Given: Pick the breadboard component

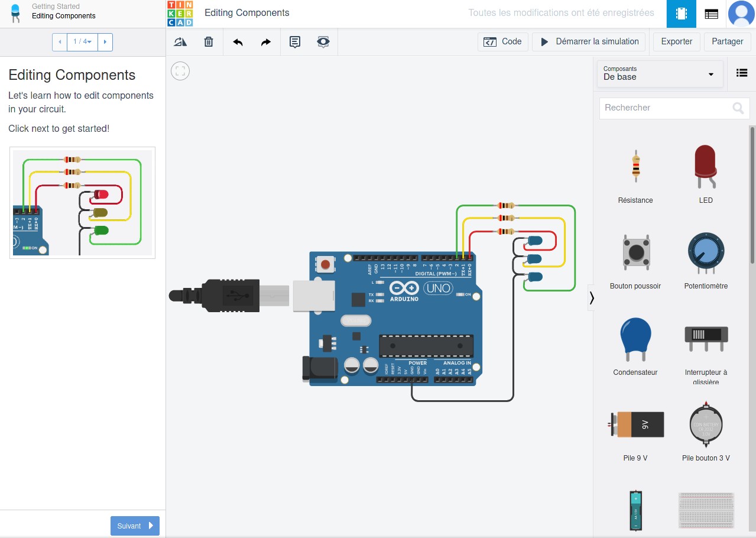Looking at the screenshot, I should [706, 510].
